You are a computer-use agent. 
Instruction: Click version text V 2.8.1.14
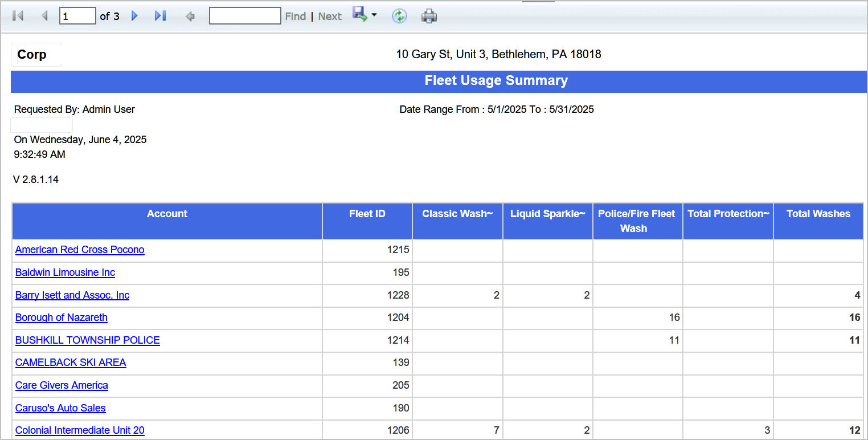tap(36, 180)
